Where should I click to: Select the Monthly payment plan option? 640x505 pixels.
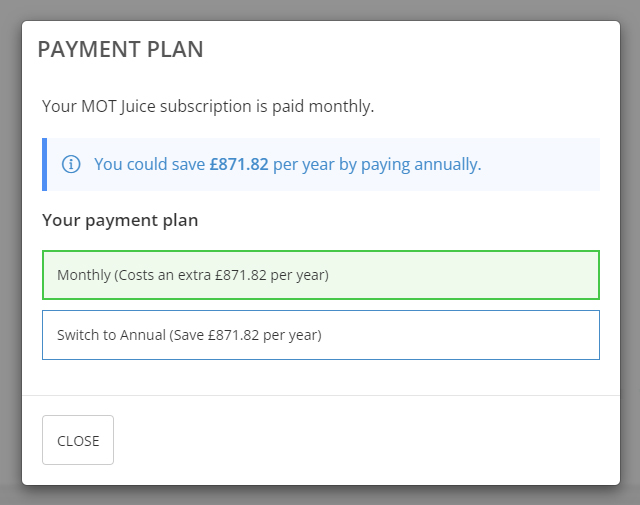click(x=321, y=275)
